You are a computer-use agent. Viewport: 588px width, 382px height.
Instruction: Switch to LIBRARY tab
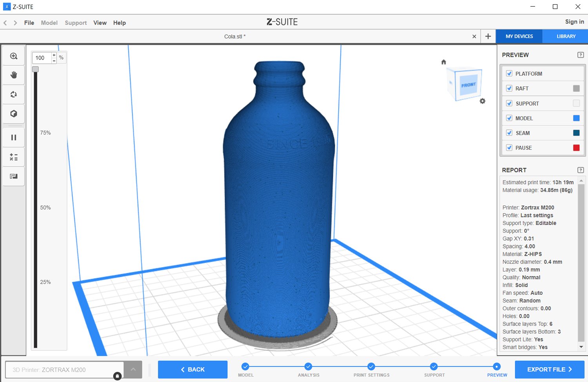pos(566,36)
